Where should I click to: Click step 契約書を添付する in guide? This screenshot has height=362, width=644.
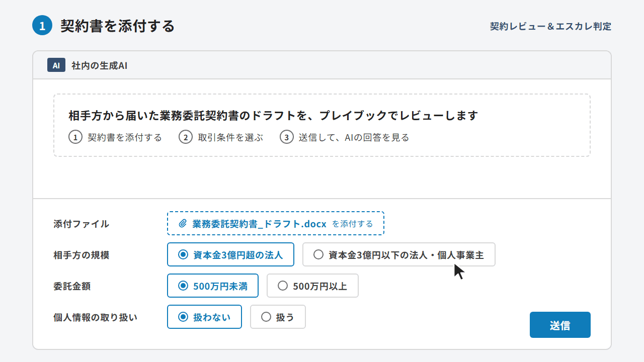115,137
